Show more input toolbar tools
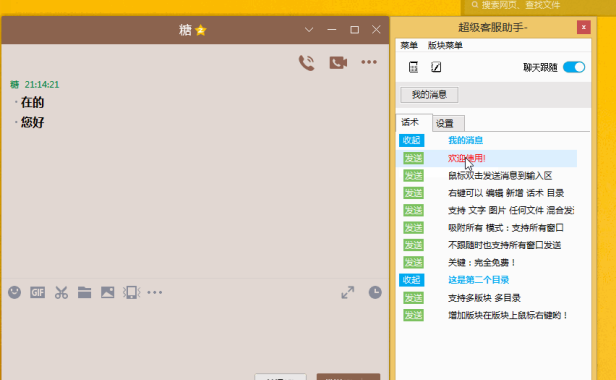 tap(154, 292)
